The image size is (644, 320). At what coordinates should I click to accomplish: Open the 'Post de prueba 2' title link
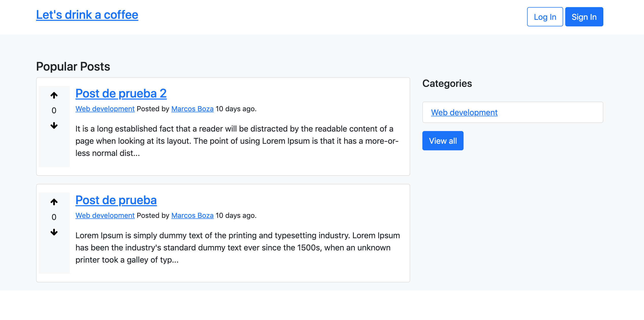click(x=121, y=93)
